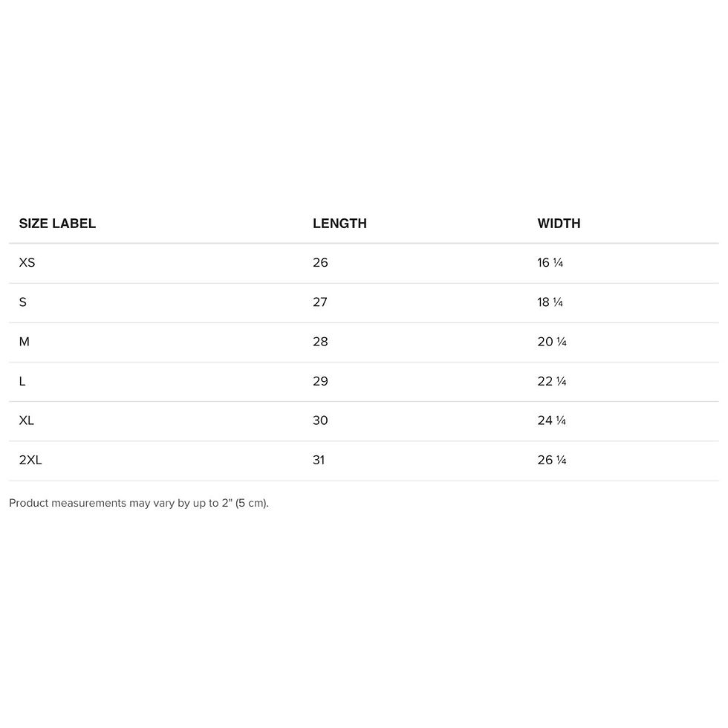Image resolution: width=728 pixels, height=728 pixels.
Task: Click the XS width value 16 ¼
Action: 550,263
